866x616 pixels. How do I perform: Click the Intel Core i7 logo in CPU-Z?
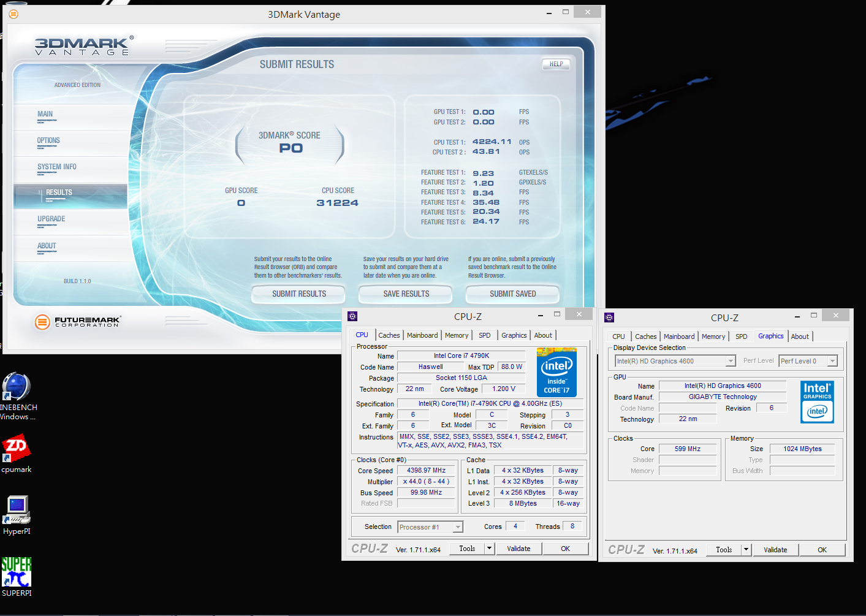[556, 373]
